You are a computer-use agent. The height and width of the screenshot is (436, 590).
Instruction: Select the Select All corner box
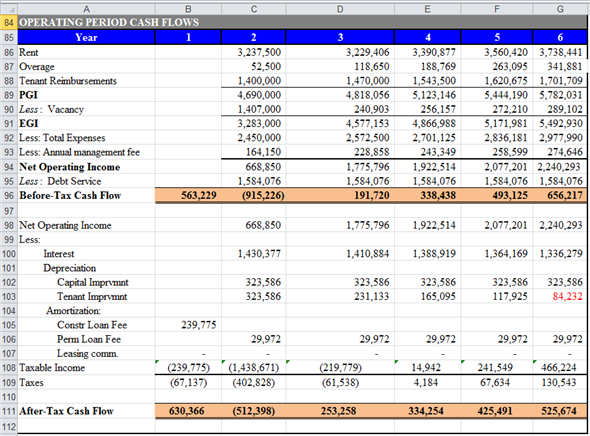[8, 8]
